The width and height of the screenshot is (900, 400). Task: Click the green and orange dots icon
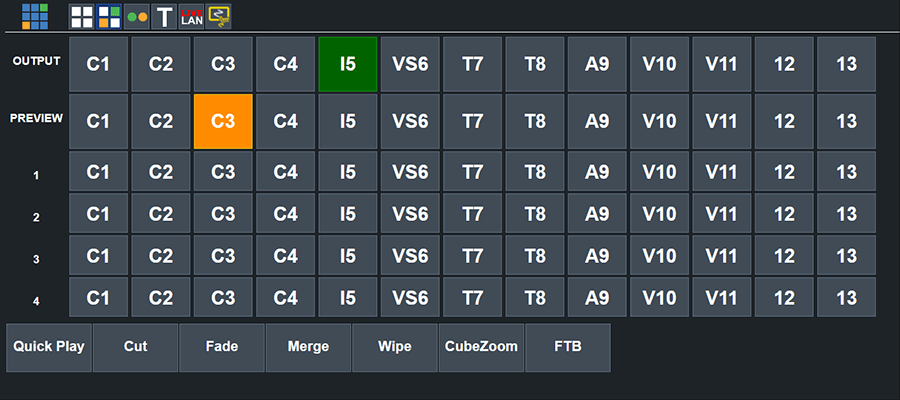point(137,16)
